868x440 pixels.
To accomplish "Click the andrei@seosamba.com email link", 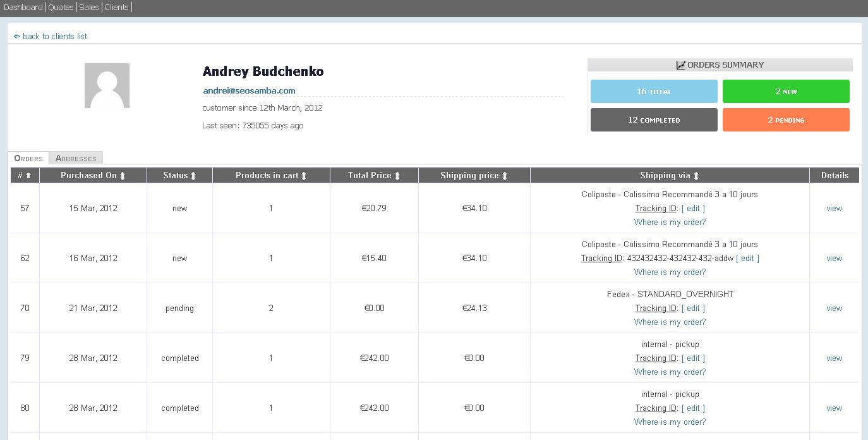I will pyautogui.click(x=249, y=90).
